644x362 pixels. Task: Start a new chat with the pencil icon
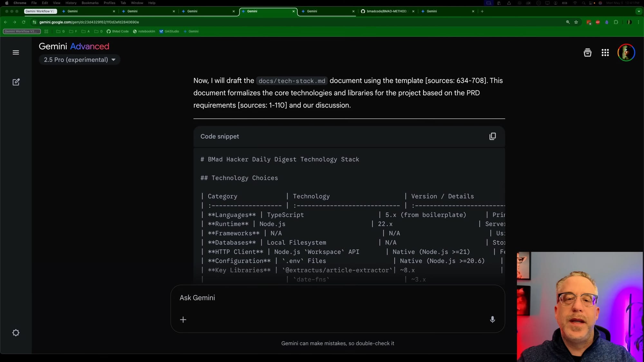[16, 82]
